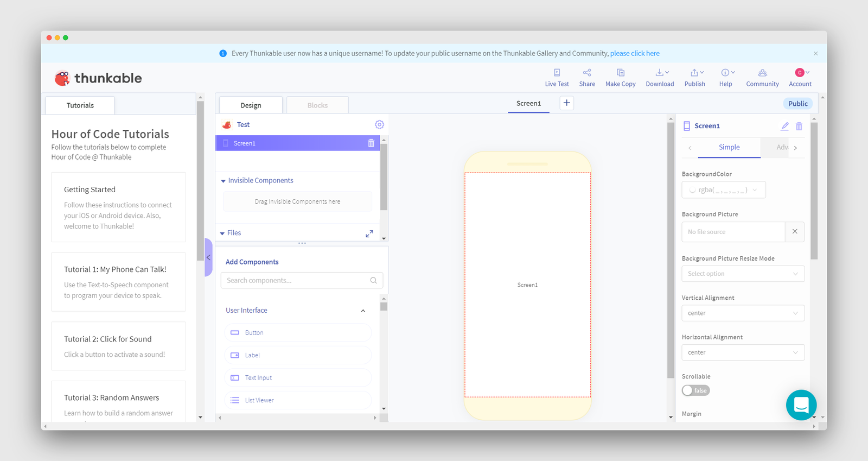Click the Background Picture file source field
The width and height of the screenshot is (868, 461).
pyautogui.click(x=733, y=232)
